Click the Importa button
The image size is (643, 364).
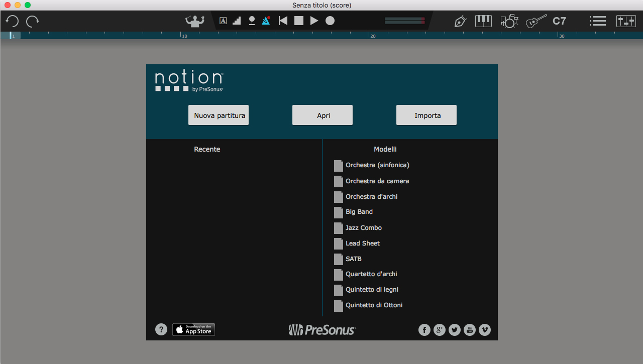coord(426,115)
